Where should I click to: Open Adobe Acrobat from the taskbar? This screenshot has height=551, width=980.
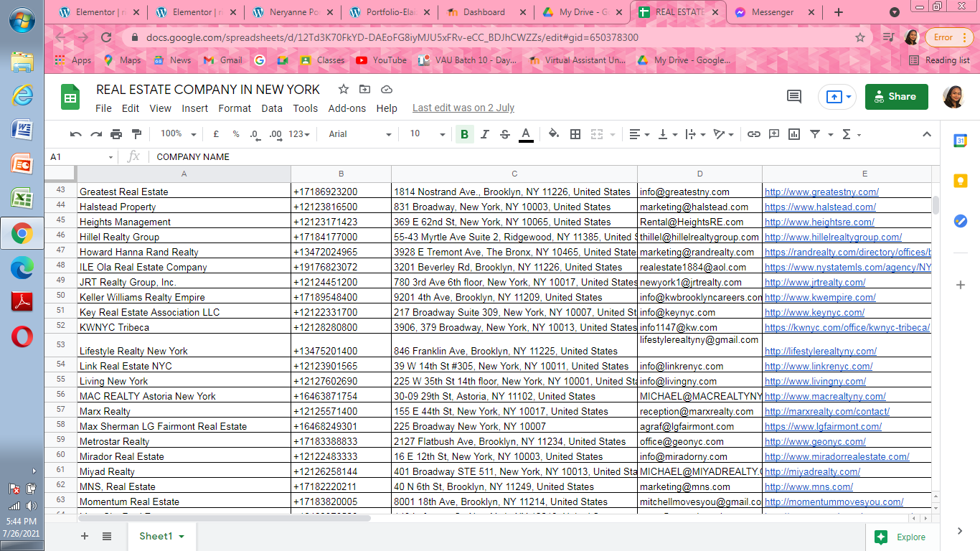pos(22,302)
